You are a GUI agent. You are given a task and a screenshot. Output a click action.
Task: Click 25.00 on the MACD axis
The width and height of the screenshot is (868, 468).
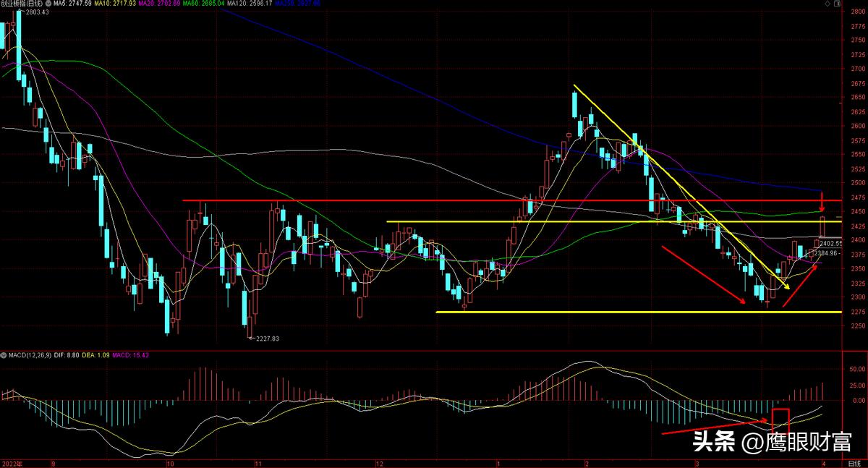pyautogui.click(x=858, y=384)
